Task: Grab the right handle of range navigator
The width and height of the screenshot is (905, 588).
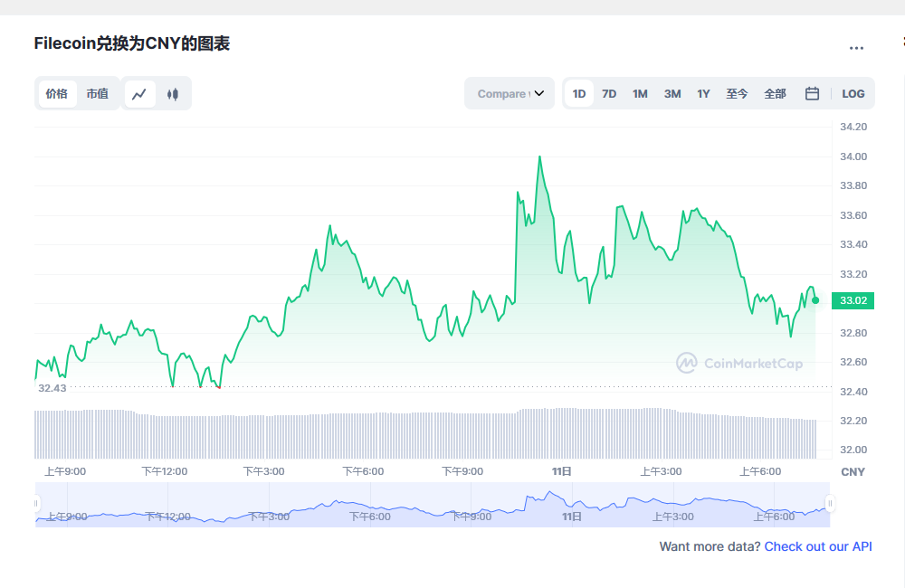Action: click(830, 504)
